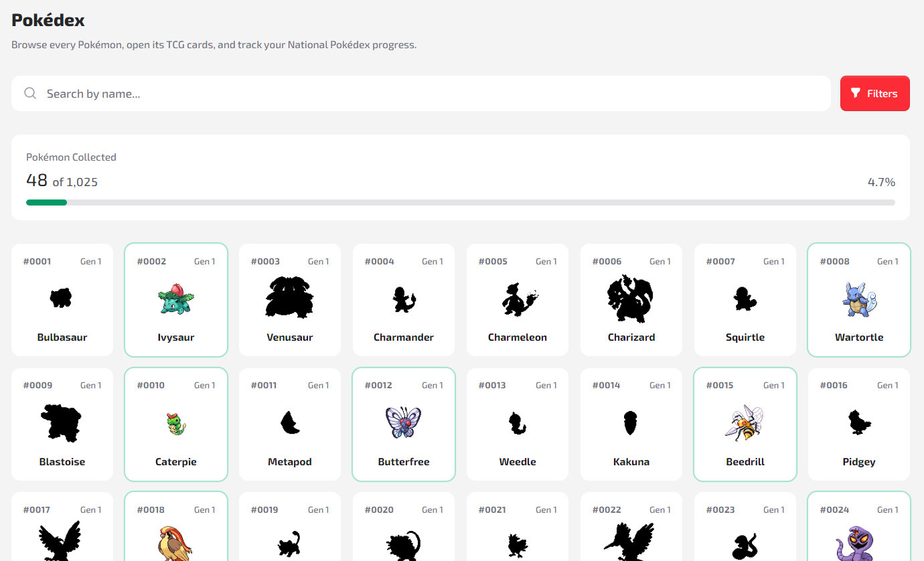Click Gen 1 tag on Metapod card
The width and height of the screenshot is (924, 561).
pyautogui.click(x=318, y=385)
